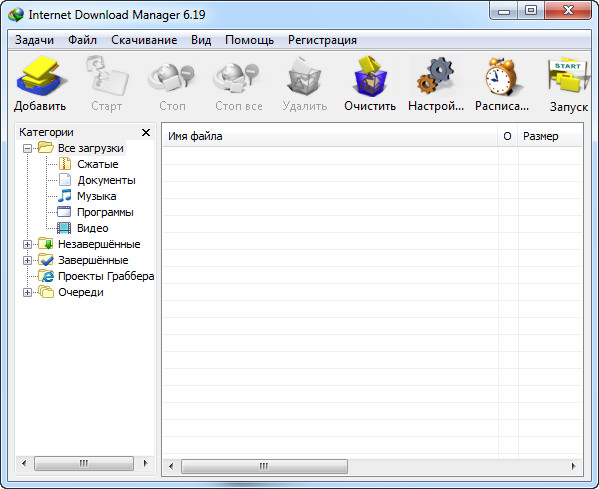Image resolution: width=599 pixels, height=489 pixels.
Task: Select the Сжатые category
Action: (98, 164)
